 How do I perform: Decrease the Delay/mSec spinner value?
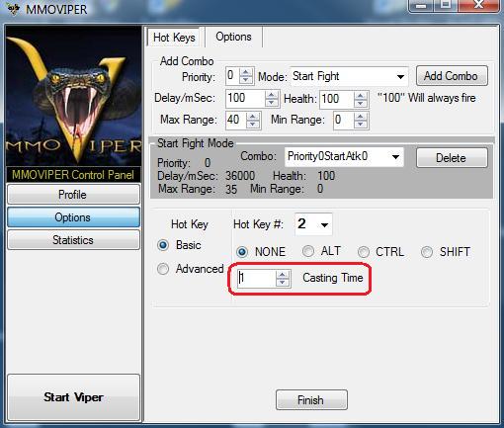click(271, 103)
